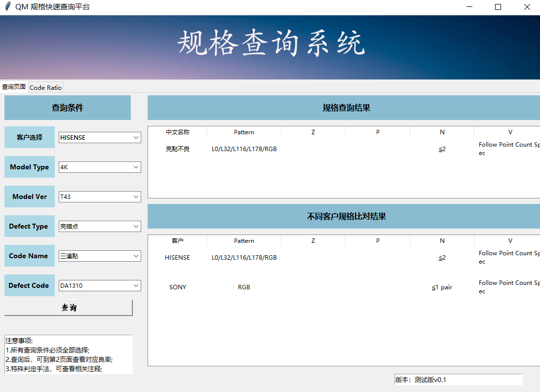Click 中文名称 column header in results table
Viewport: 540px width, 392px height.
[x=178, y=132]
